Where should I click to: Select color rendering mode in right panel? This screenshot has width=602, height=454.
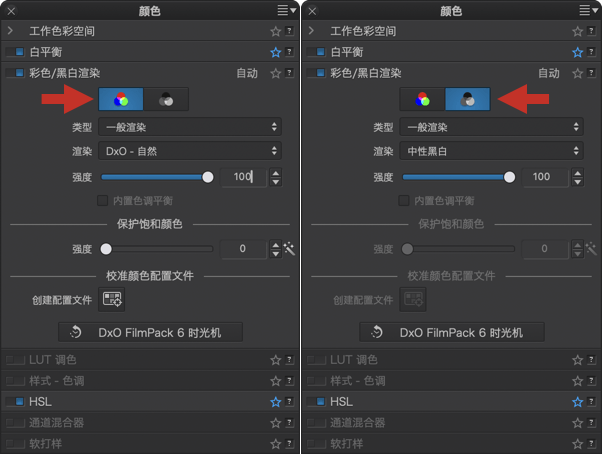(x=422, y=99)
